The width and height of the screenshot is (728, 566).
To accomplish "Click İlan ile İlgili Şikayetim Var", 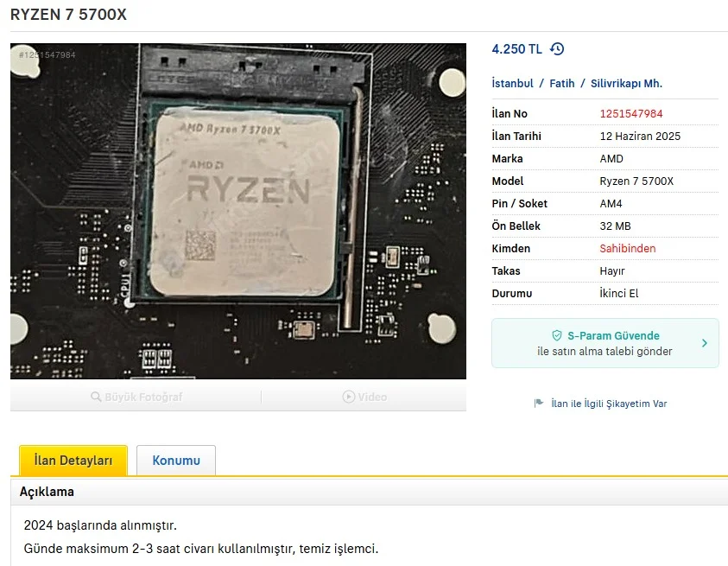I will [609, 404].
